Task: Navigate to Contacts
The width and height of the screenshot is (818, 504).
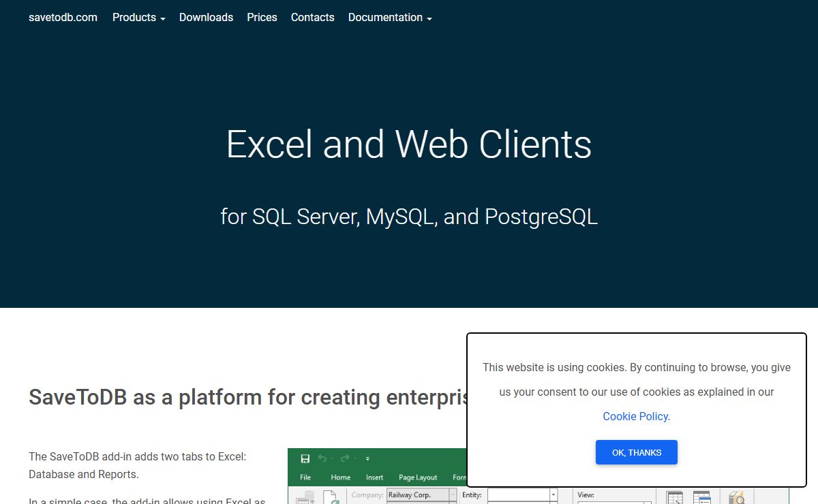Action: [312, 18]
